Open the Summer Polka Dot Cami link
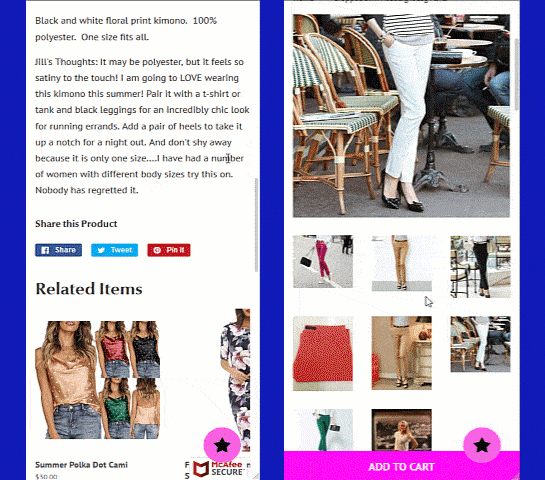Viewport: 545px width, 480px height. [x=81, y=465]
